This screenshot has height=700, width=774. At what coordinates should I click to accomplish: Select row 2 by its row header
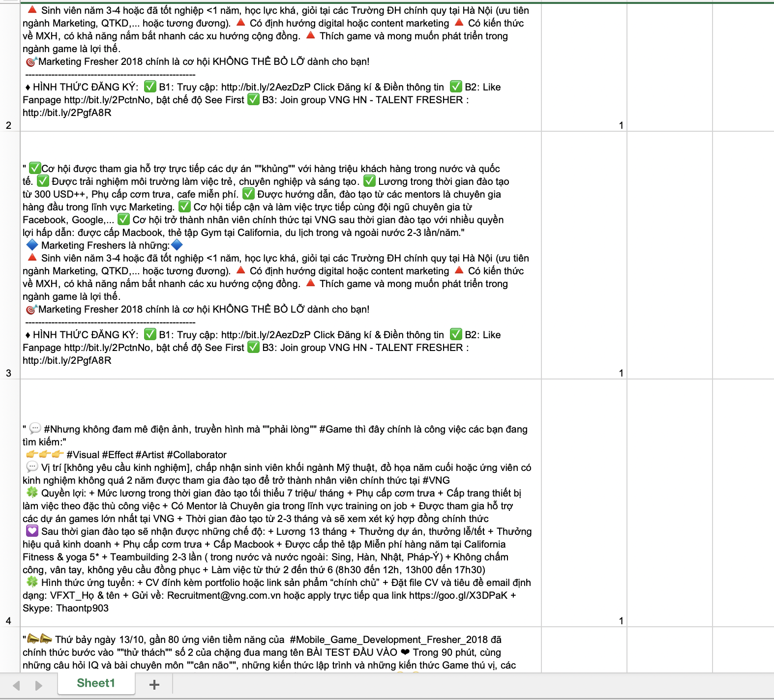pos(10,67)
